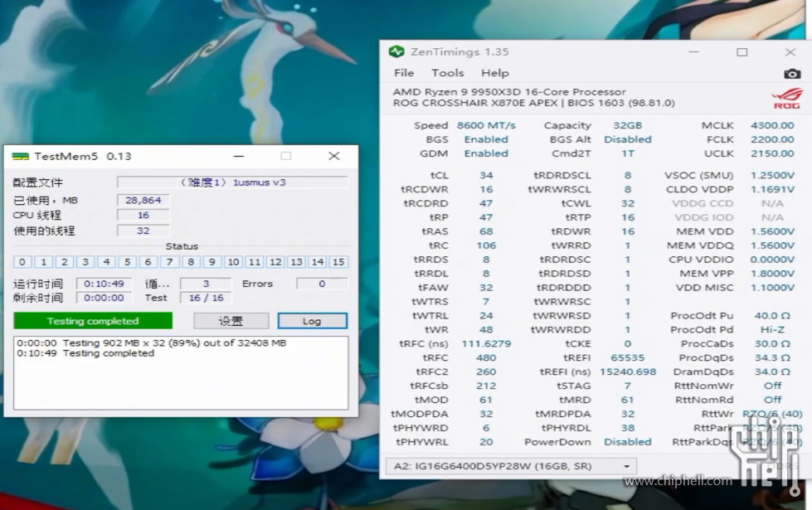Click status thread box 6

tap(148, 262)
